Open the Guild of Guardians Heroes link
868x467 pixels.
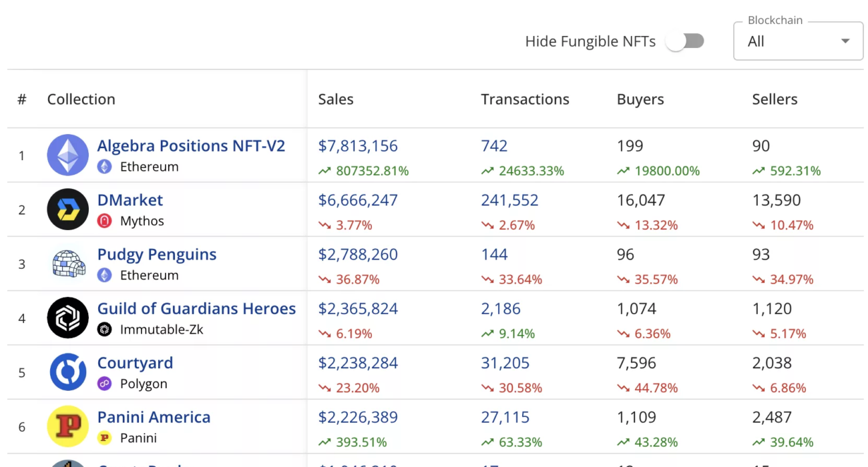[x=196, y=308]
